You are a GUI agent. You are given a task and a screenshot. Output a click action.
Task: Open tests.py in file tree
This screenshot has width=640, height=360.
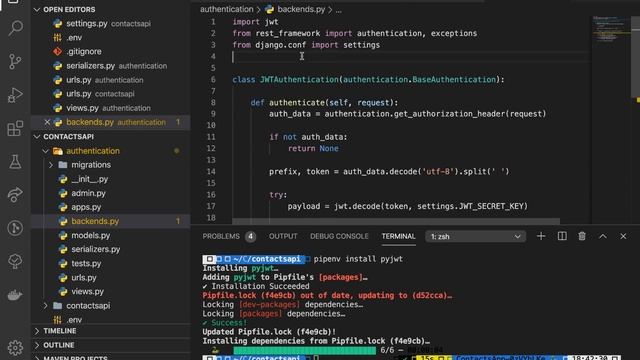[86, 264]
